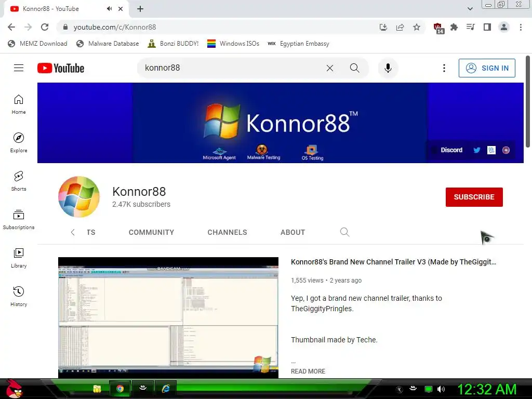Open the Twitter link on the banner
Image resolution: width=532 pixels, height=399 pixels.
point(477,150)
